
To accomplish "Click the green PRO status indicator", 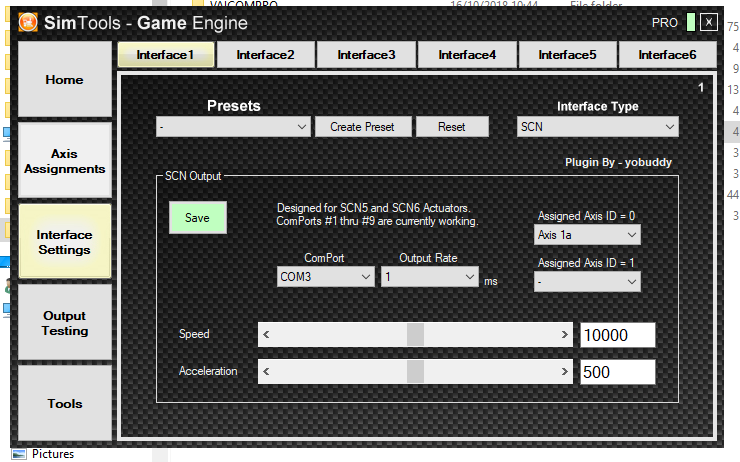I will click(x=690, y=22).
